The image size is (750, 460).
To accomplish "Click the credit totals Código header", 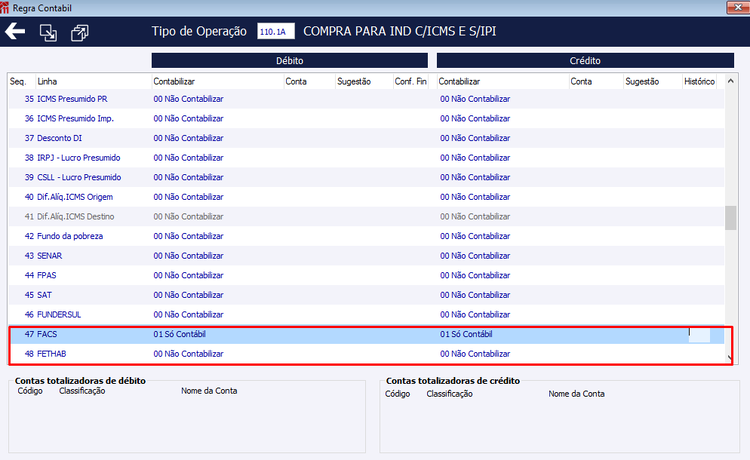I will coord(397,394).
